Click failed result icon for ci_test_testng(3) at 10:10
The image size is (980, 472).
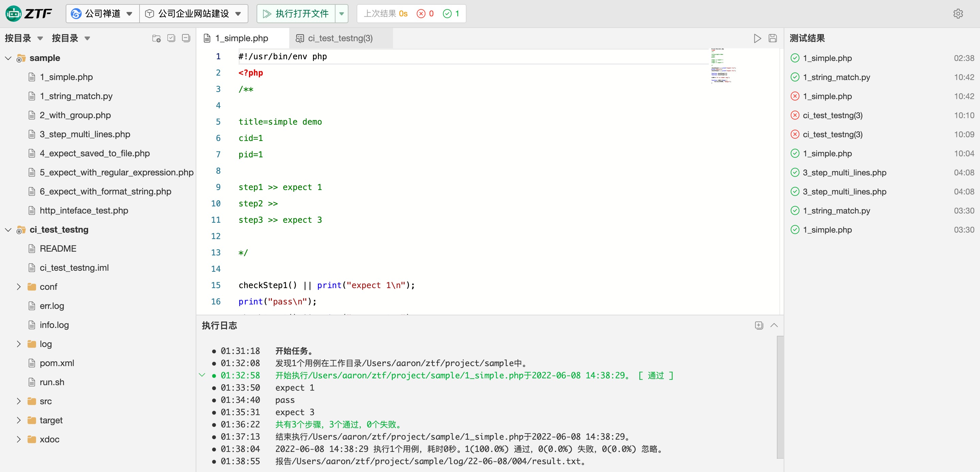tap(795, 115)
